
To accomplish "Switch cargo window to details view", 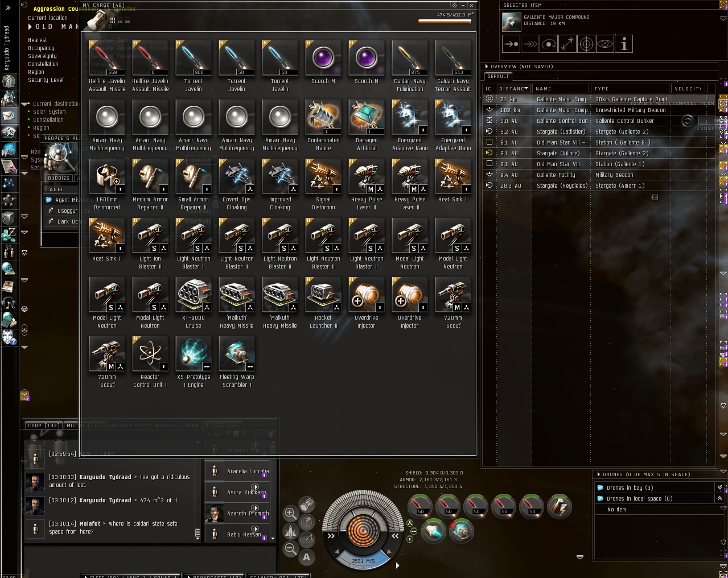I will (120, 20).
